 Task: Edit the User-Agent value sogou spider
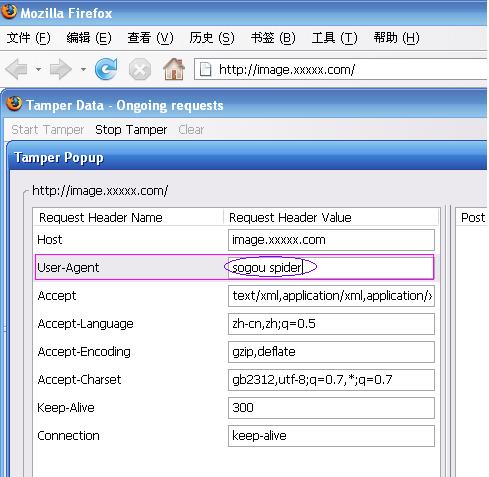(x=331, y=267)
